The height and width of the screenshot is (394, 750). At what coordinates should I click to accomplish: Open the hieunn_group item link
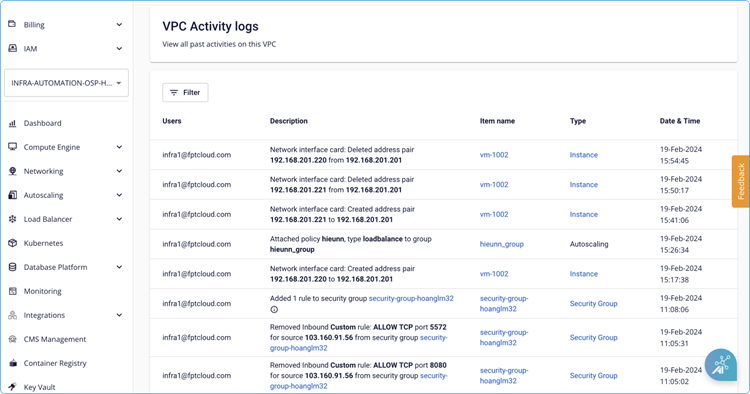(502, 244)
